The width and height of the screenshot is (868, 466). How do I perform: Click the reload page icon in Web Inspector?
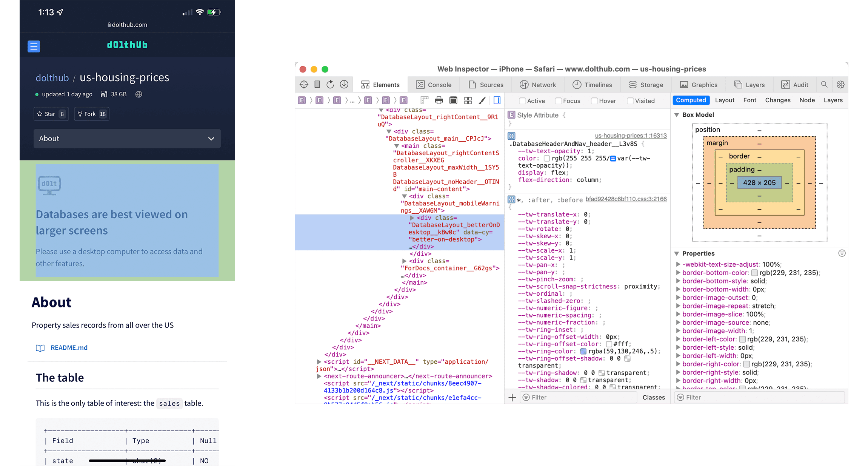tap(330, 85)
